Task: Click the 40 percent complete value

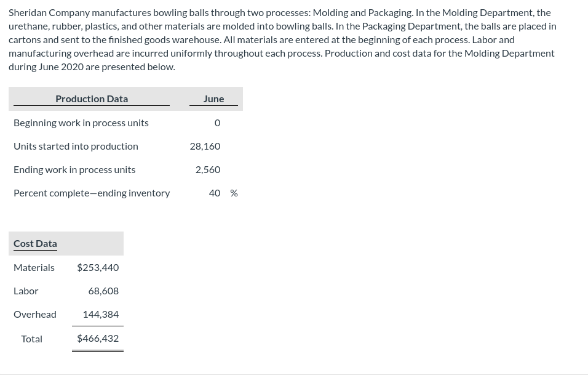Action: (215, 193)
